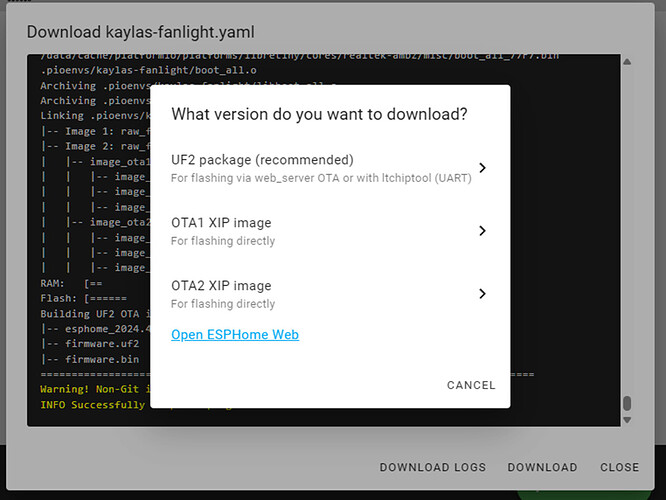666x500 pixels.
Task: Click the 'Linking .pioenvs' log line
Action: pos(95,116)
